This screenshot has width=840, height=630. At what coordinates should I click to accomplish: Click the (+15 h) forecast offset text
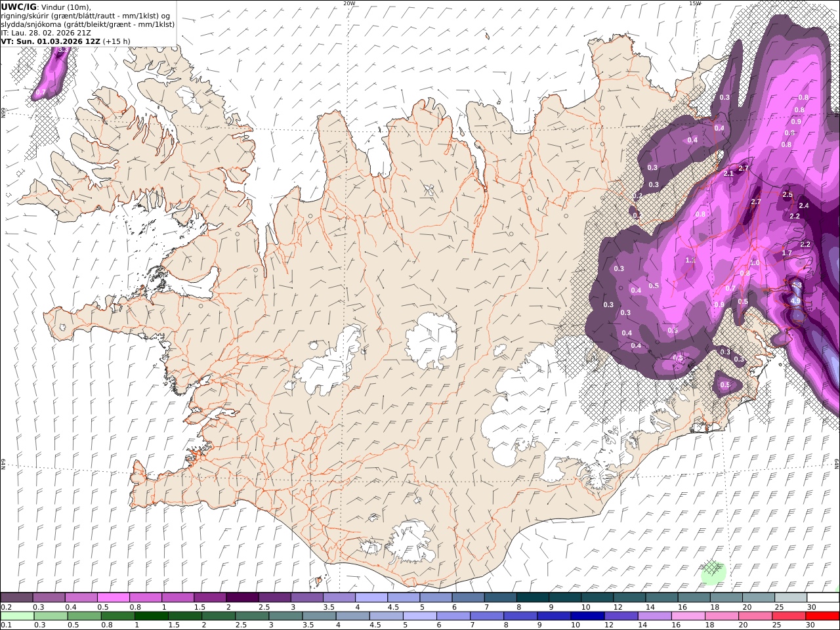coord(117,41)
